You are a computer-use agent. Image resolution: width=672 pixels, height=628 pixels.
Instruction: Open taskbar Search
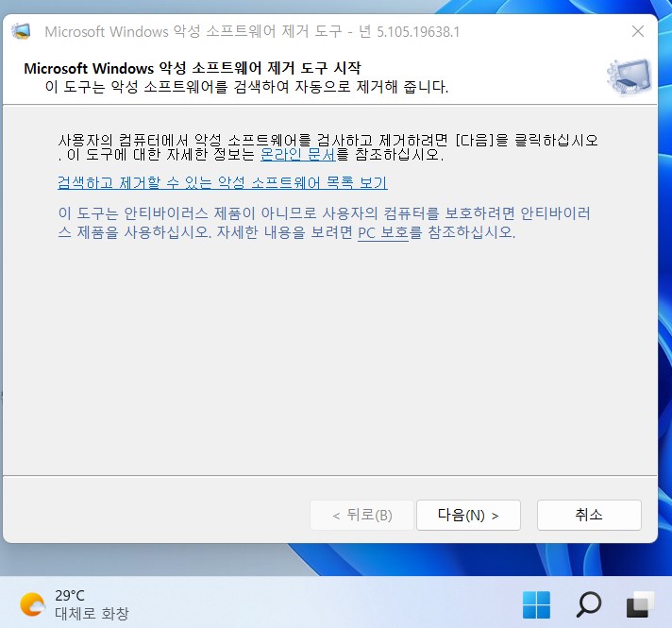(x=588, y=604)
